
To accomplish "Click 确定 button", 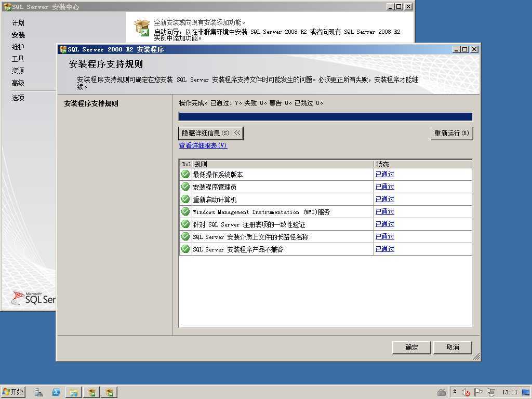I will (x=411, y=347).
